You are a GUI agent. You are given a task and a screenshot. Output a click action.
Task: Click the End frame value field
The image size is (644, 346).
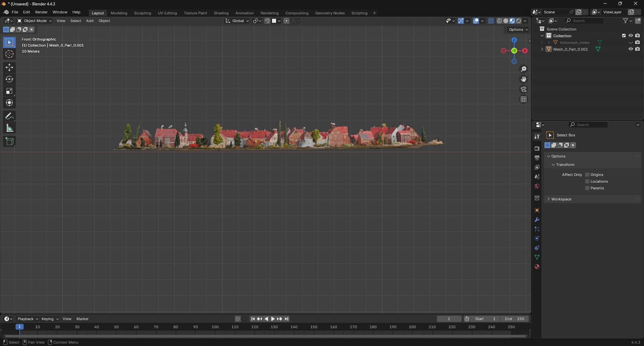click(515, 319)
